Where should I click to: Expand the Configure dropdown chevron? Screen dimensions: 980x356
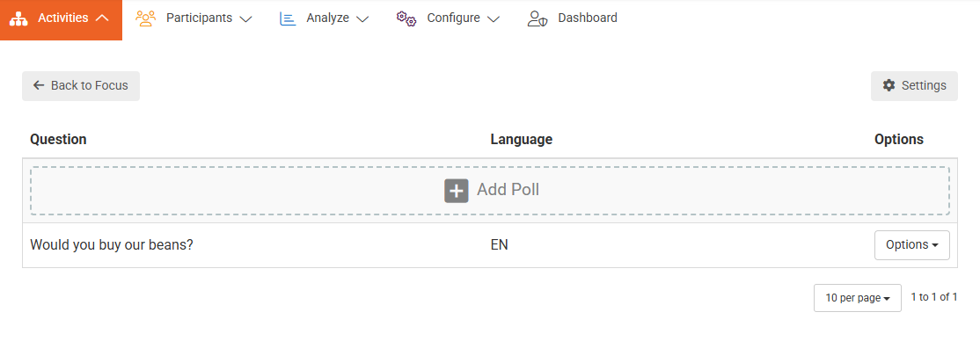[x=494, y=18]
